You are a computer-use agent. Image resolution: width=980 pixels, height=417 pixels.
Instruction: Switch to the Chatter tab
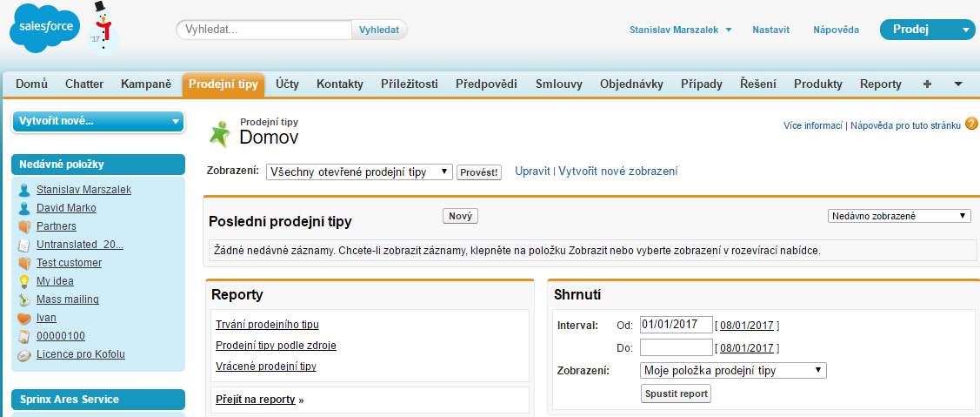point(84,84)
